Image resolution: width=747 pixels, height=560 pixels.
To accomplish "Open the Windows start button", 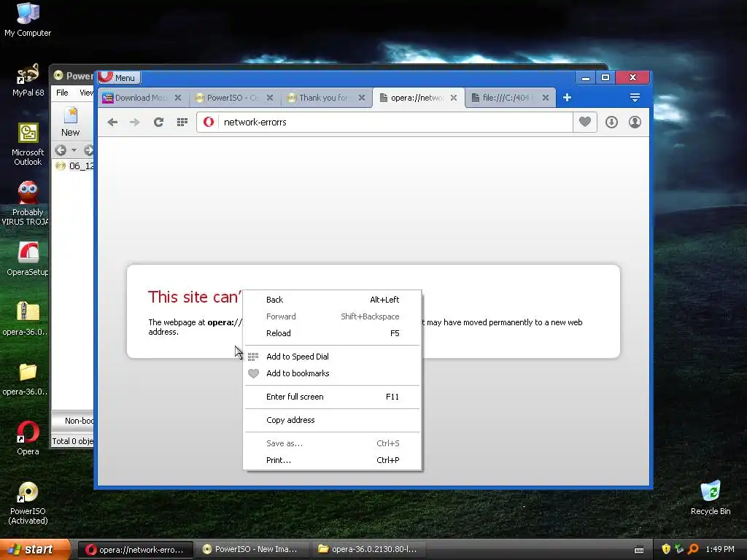I will coord(34,550).
